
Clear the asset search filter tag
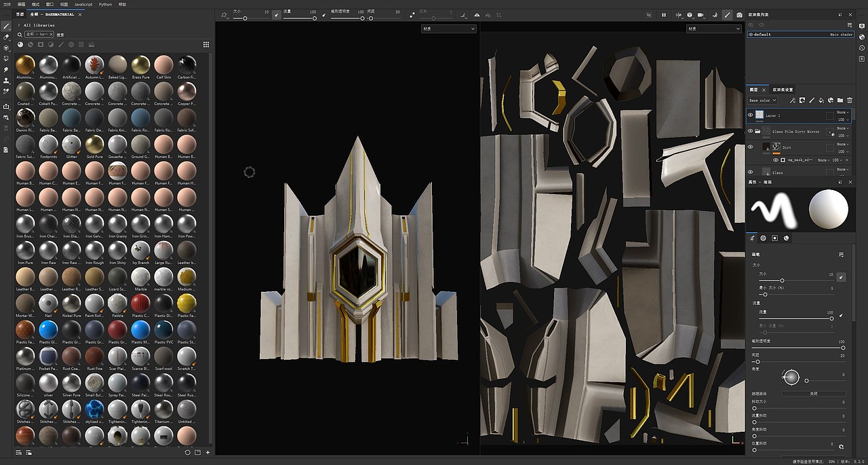tap(52, 34)
